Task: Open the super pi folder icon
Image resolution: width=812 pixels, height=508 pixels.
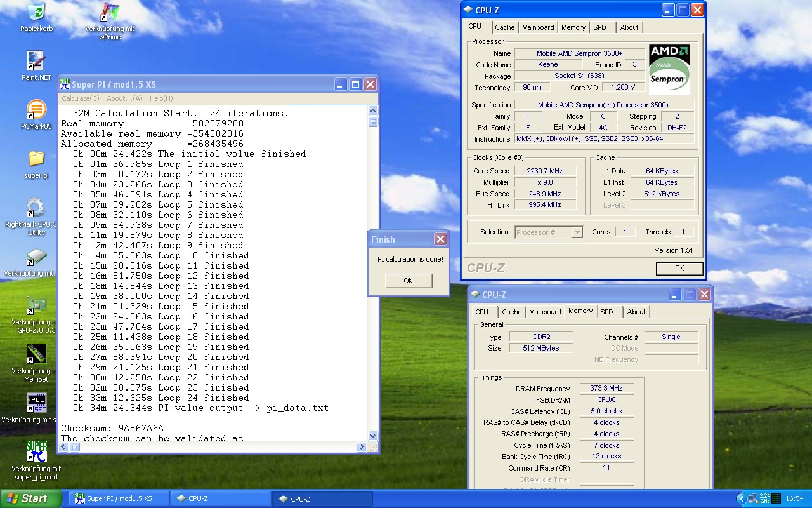Action: [x=36, y=158]
